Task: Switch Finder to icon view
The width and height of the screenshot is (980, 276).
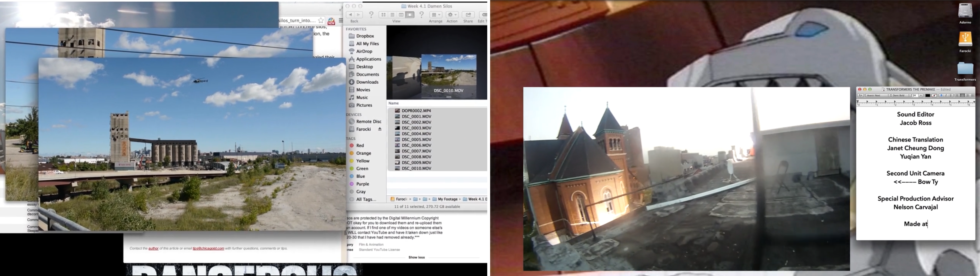Action: (384, 15)
